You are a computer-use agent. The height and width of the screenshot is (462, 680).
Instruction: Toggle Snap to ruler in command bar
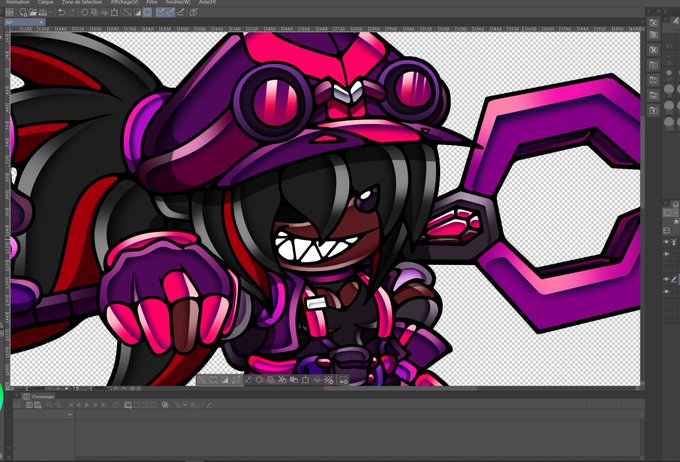[161, 12]
